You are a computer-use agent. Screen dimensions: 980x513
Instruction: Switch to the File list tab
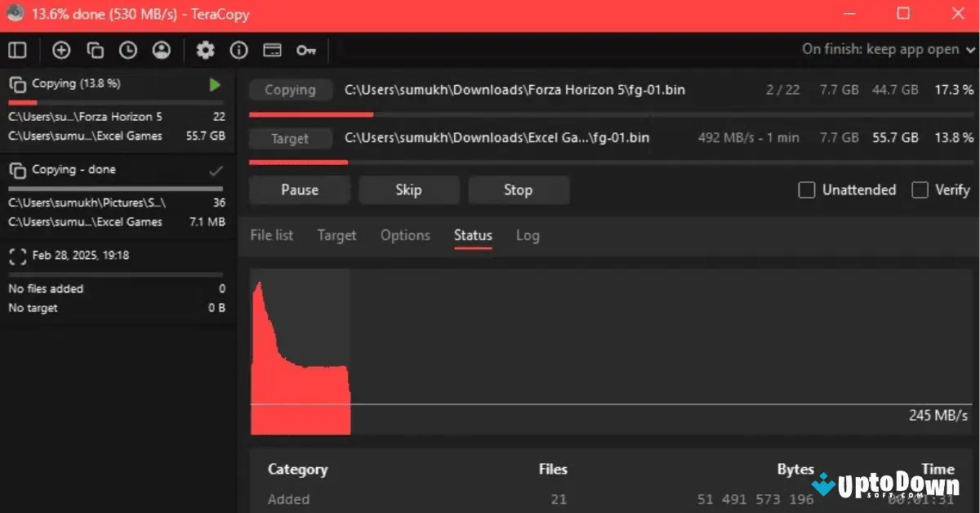click(271, 235)
